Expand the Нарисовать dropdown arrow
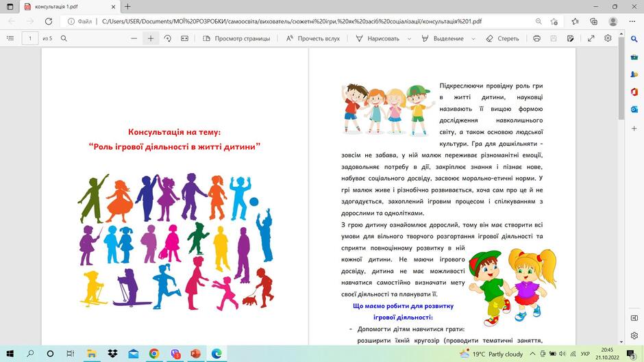This screenshot has width=644, height=362. (x=409, y=38)
